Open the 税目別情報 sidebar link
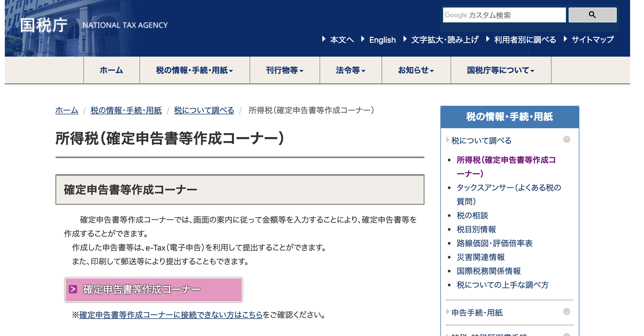 (x=476, y=229)
